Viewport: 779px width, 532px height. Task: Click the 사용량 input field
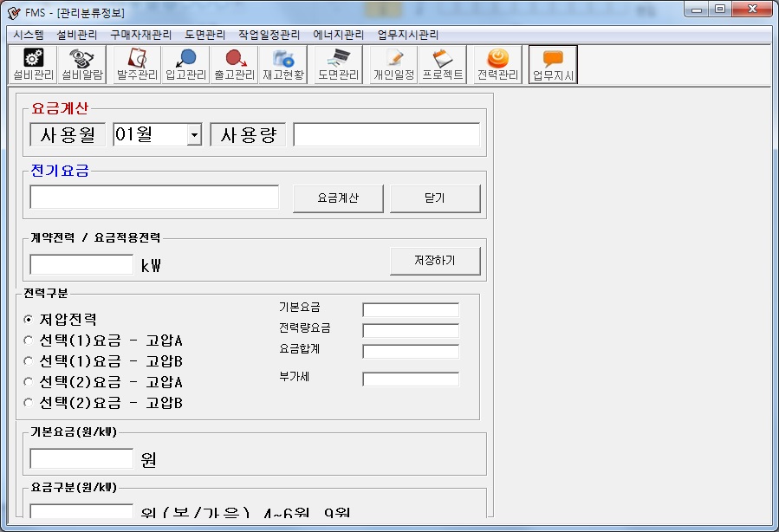[386, 135]
